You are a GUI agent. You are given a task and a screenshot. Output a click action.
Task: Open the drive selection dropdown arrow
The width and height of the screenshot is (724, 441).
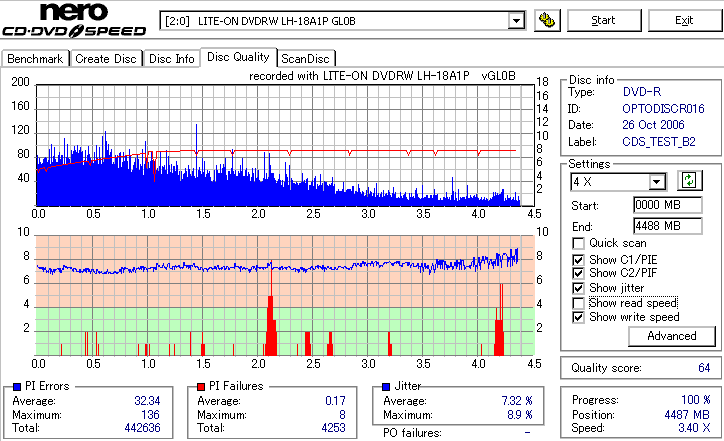coord(516,21)
